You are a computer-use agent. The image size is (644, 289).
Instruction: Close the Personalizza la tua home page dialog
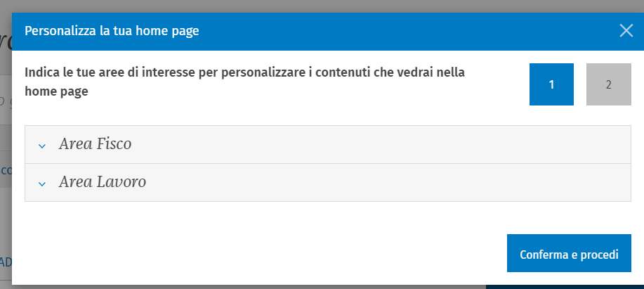point(626,30)
